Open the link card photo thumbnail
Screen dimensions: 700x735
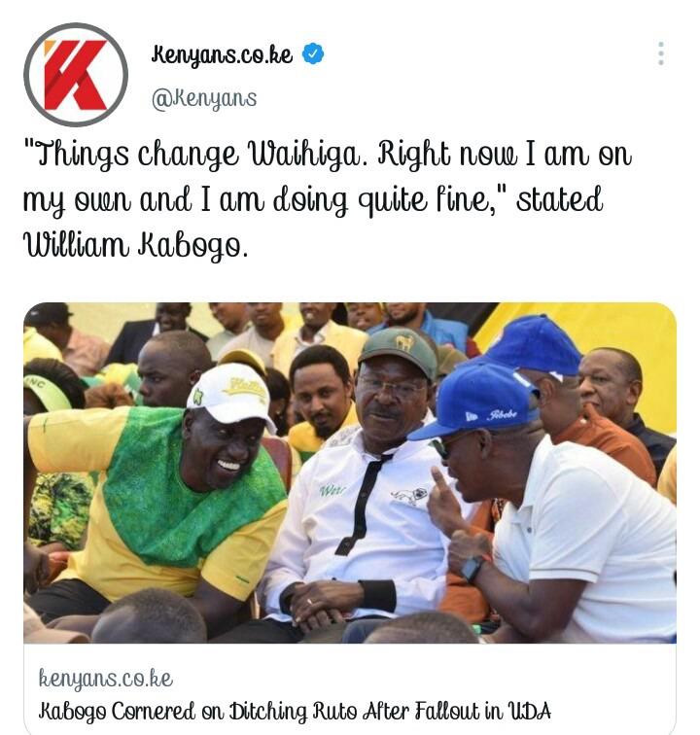[350, 472]
